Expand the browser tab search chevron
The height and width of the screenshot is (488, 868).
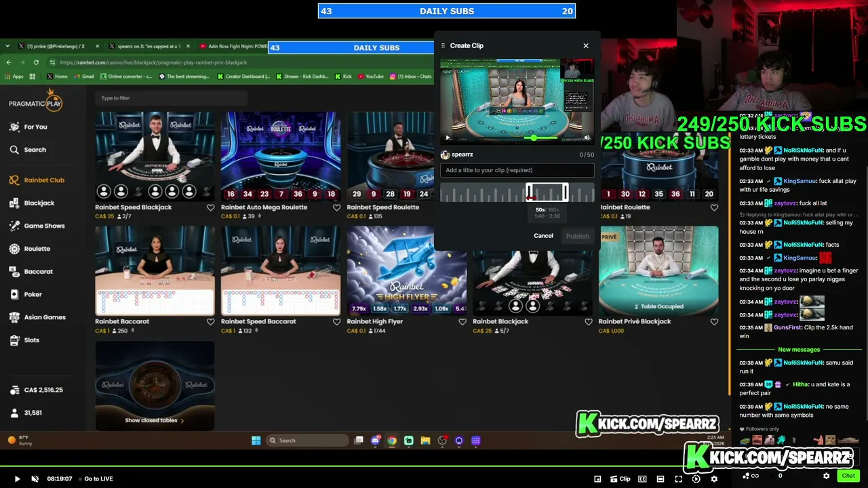tap(7, 46)
